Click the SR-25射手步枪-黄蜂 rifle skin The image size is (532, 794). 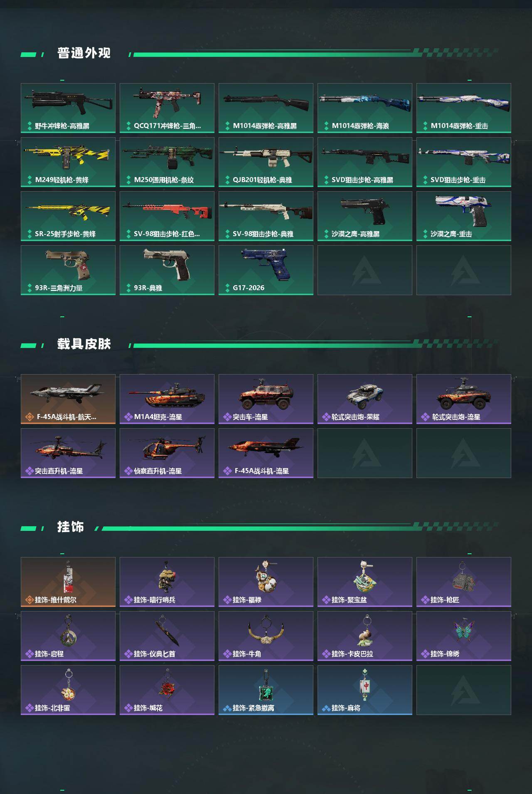68,216
